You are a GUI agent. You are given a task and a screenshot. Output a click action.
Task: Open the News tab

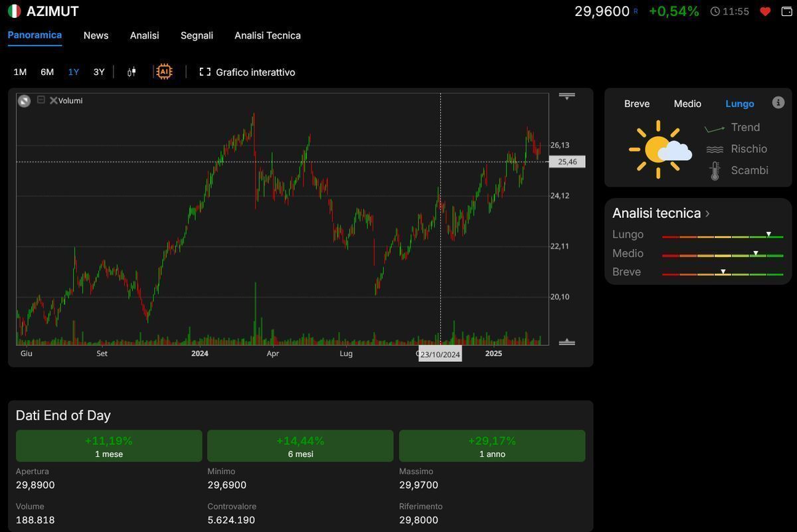click(96, 35)
